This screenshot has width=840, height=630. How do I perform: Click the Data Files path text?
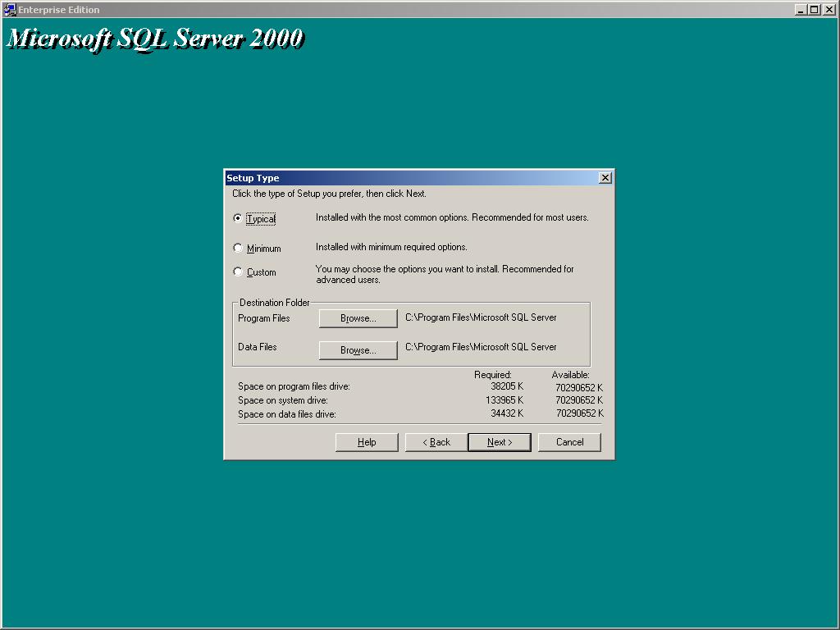[481, 347]
